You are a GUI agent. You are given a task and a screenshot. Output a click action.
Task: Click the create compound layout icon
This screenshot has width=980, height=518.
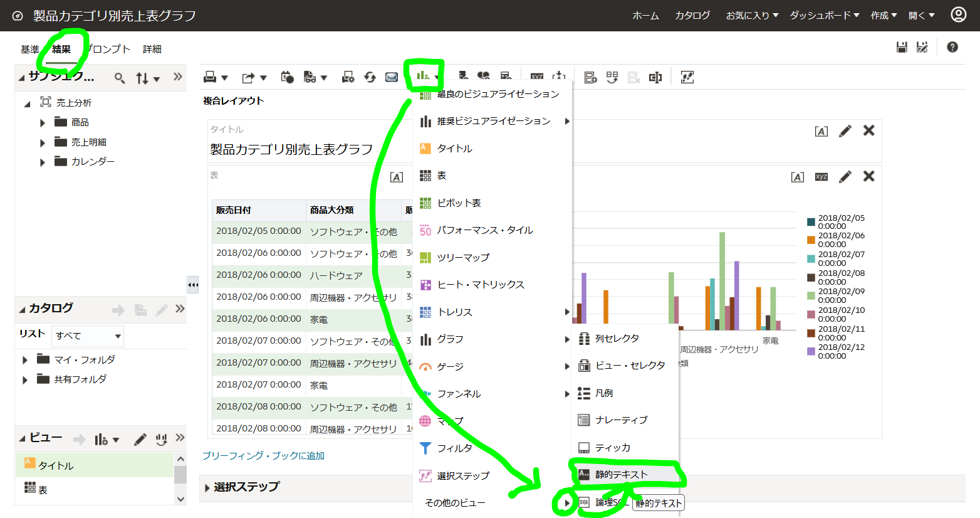tap(590, 77)
